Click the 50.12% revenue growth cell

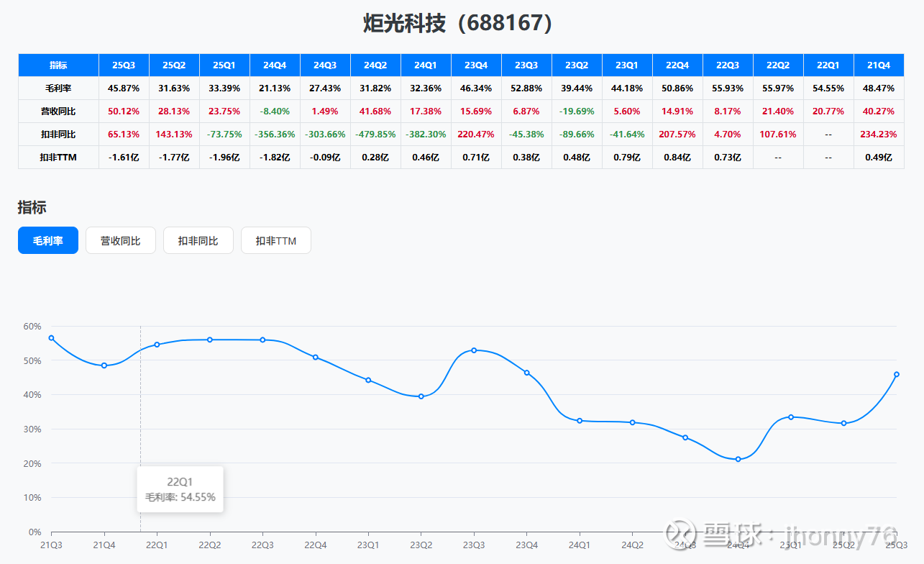124,112
